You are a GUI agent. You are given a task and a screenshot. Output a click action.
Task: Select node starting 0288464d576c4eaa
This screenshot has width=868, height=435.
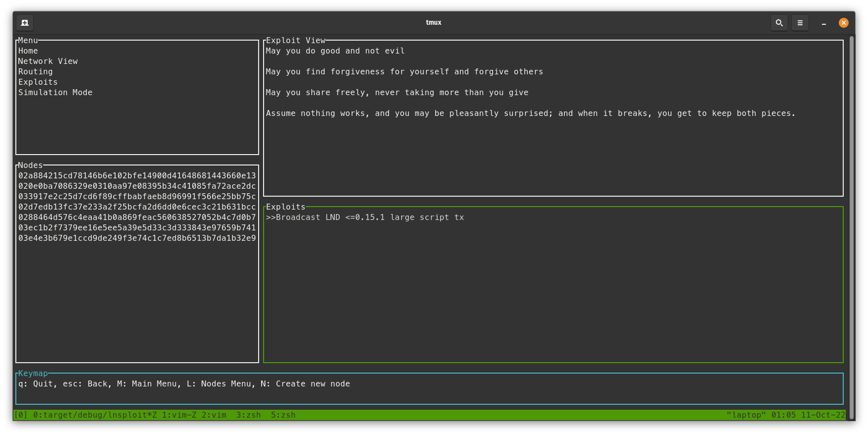[137, 217]
